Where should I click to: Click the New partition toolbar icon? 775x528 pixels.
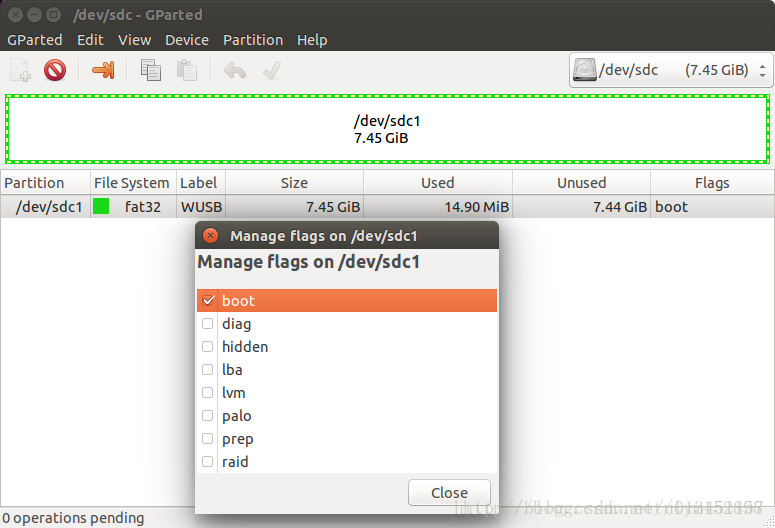pyautogui.click(x=20, y=70)
